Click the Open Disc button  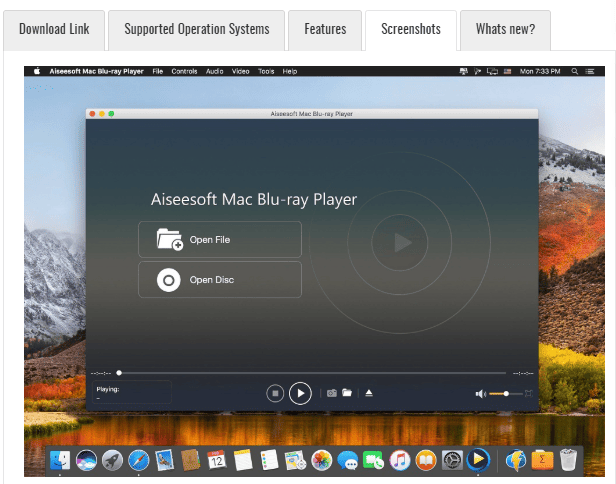click(x=220, y=280)
